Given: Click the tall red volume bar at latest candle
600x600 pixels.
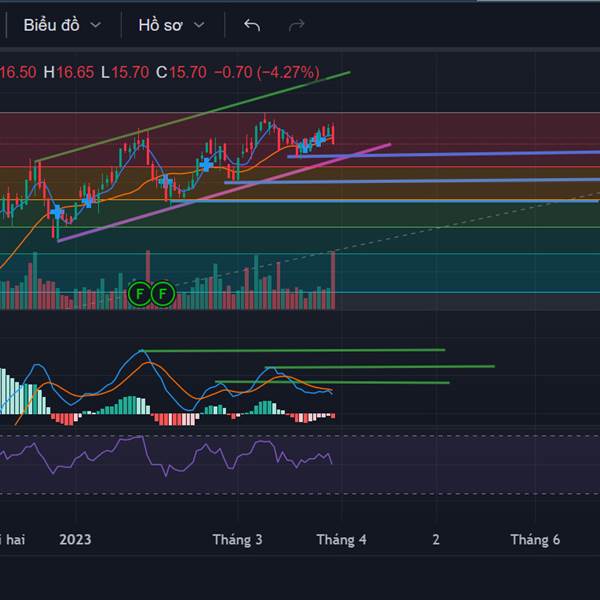Looking at the screenshot, I should (x=332, y=280).
